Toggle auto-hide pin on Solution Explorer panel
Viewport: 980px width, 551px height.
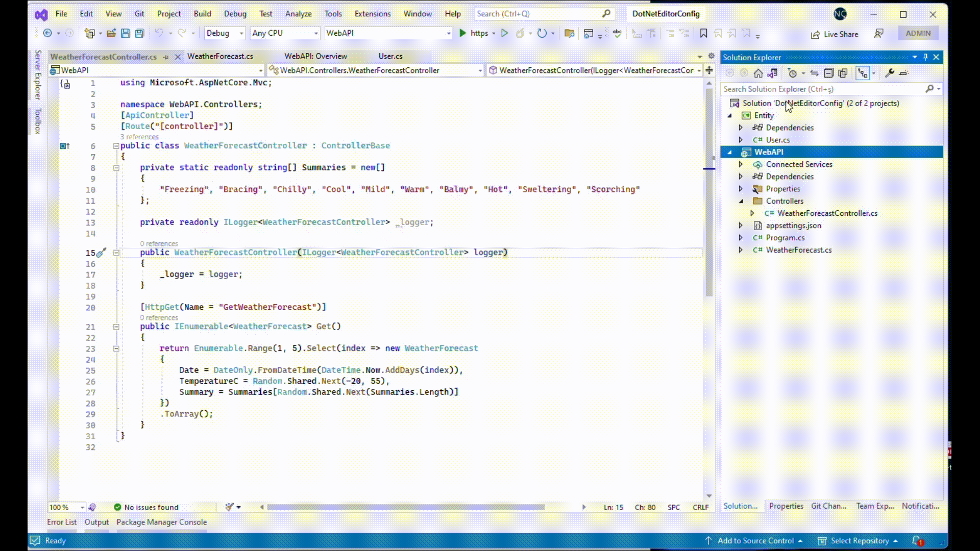coord(925,57)
